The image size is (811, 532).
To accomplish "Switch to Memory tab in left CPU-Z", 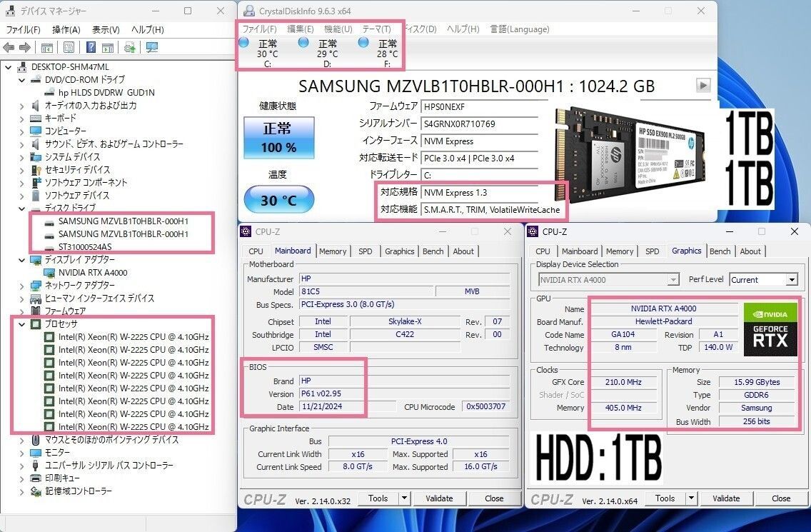I will click(x=333, y=251).
